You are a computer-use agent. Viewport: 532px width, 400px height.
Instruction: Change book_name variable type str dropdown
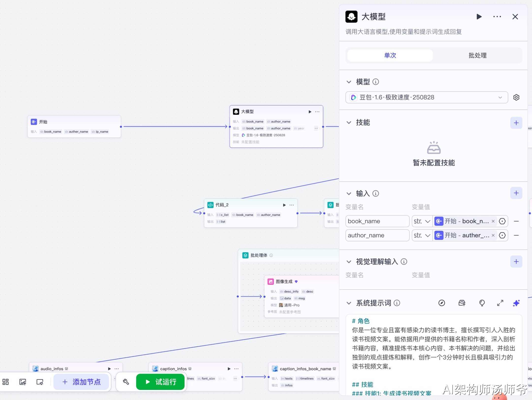click(422, 221)
